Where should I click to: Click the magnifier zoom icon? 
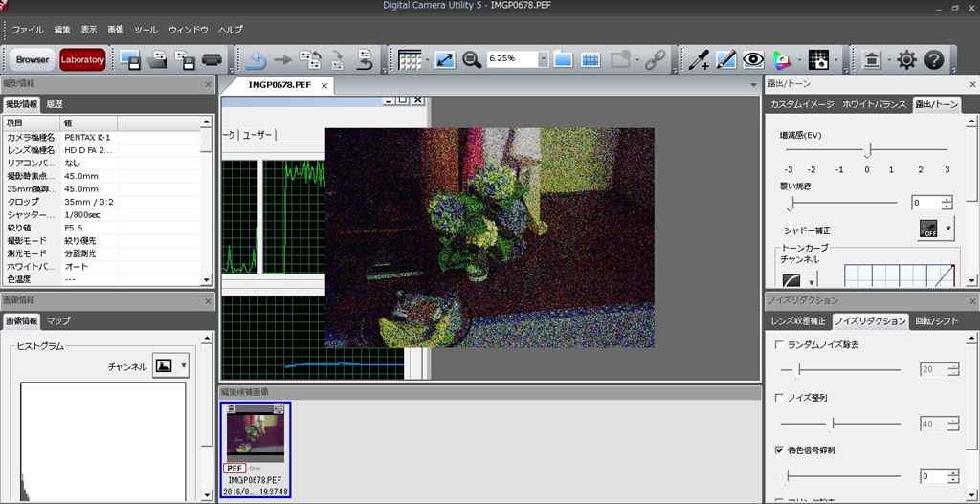[472, 59]
